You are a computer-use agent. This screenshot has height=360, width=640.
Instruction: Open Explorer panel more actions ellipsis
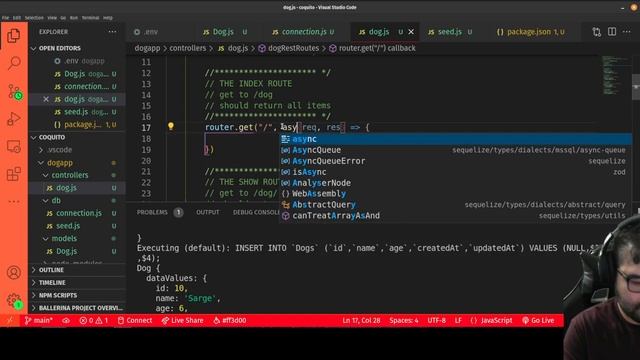click(112, 32)
